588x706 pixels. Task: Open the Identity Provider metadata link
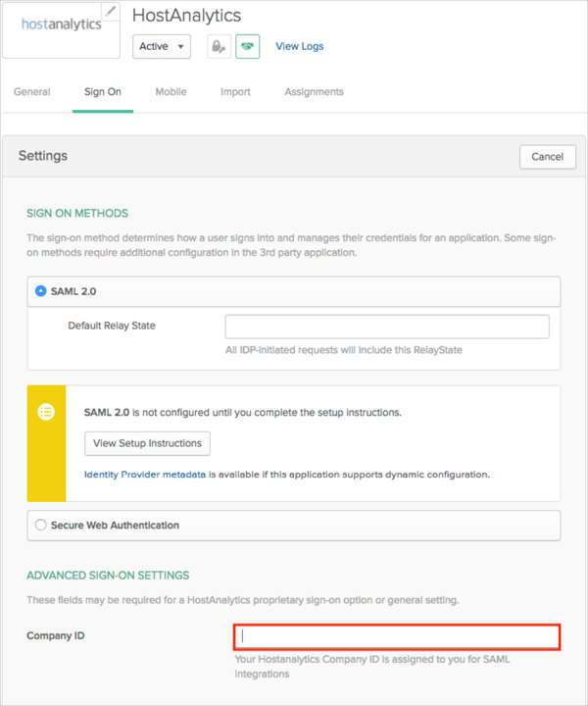point(145,475)
